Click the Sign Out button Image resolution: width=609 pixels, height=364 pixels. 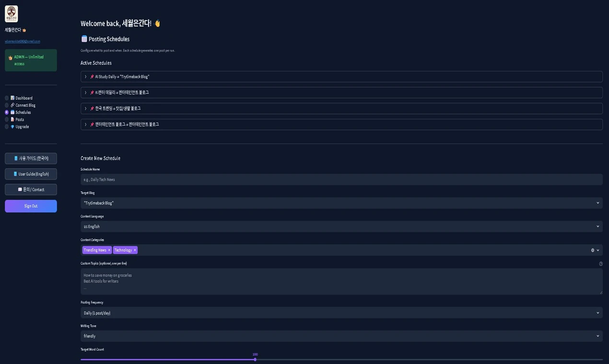click(x=30, y=205)
